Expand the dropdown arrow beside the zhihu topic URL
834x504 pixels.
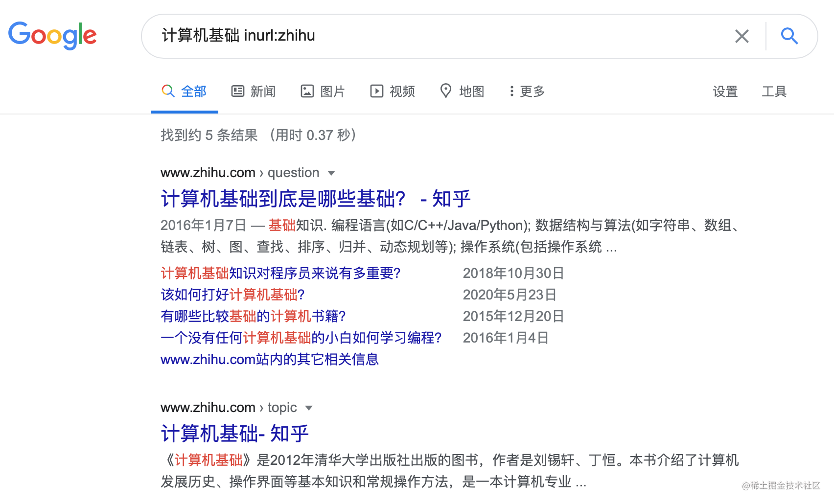tap(309, 408)
